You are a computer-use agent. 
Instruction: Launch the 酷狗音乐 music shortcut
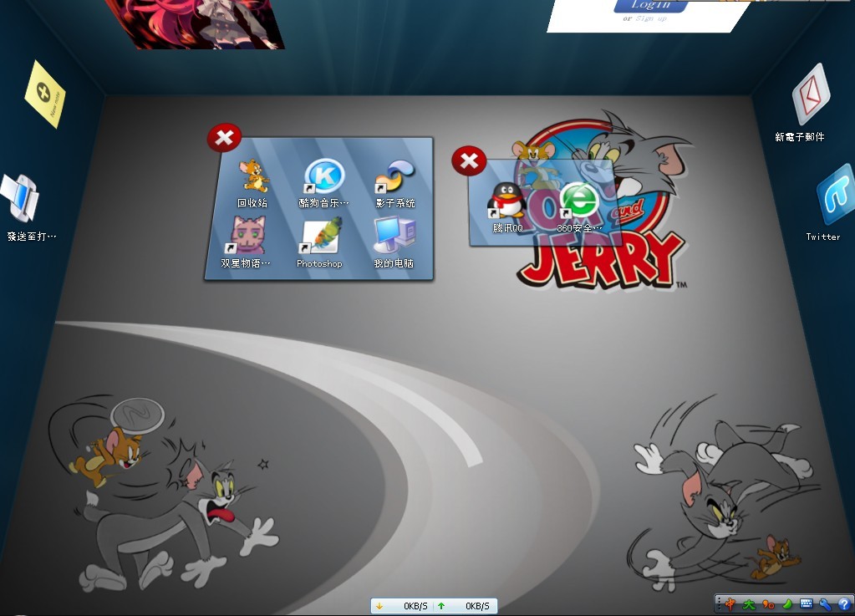[323, 176]
